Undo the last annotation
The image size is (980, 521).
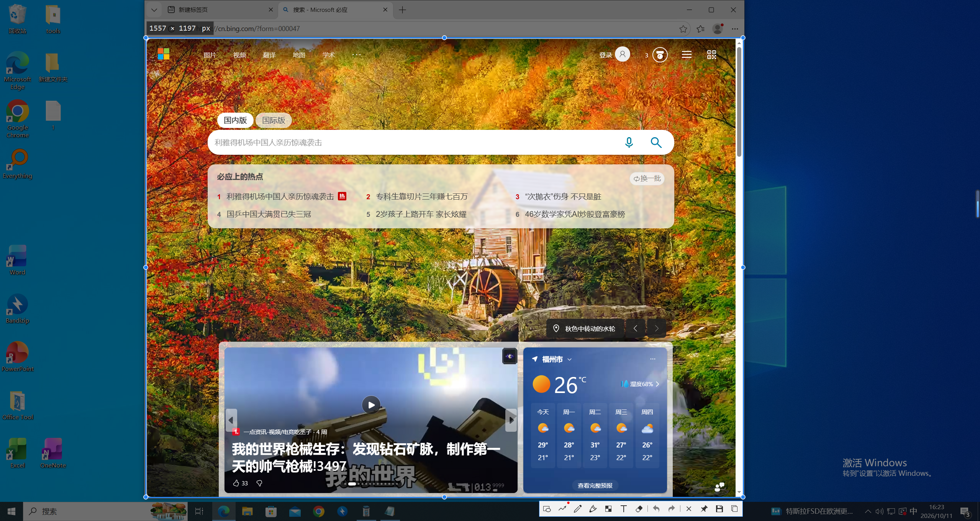coord(656,509)
